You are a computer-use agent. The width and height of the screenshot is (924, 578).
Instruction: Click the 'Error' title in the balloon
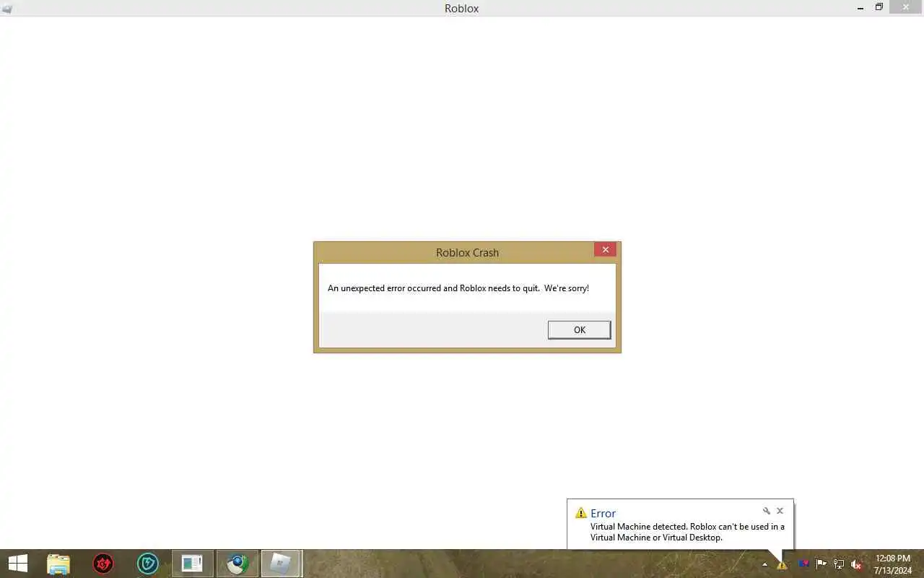tap(603, 514)
